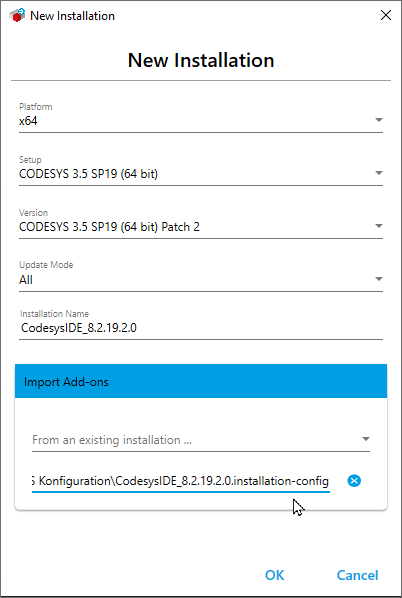Open the existing installation dropdown arrow
The image size is (402, 598).
pos(365,439)
